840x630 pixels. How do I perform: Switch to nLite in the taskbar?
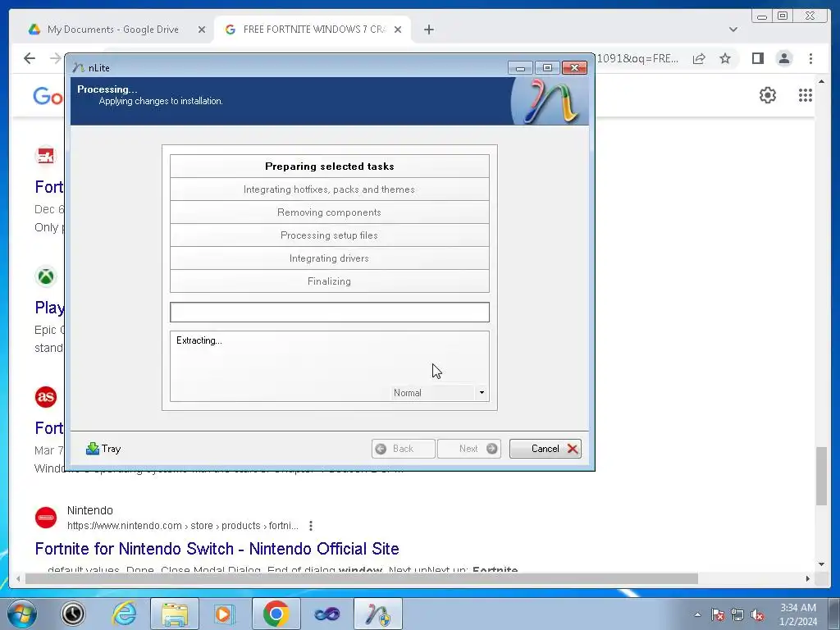click(377, 614)
